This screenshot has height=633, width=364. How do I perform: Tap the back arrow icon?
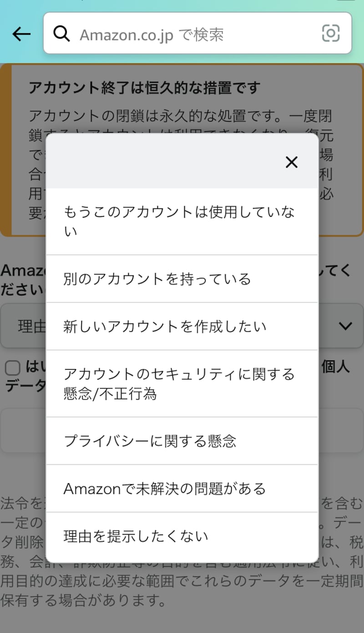click(x=21, y=34)
